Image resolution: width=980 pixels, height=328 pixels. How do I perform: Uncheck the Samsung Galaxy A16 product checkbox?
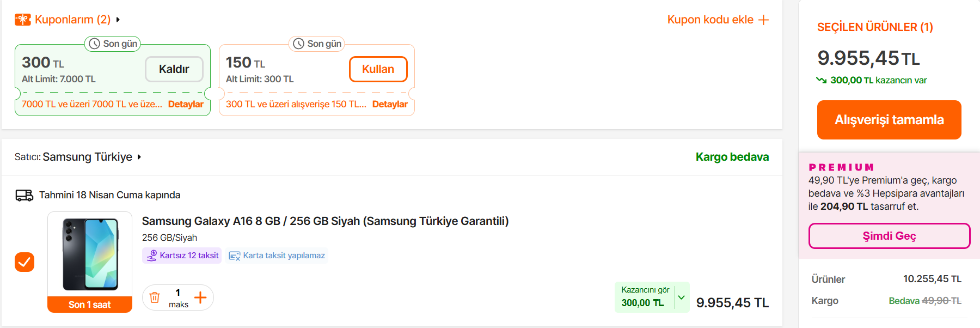24,262
